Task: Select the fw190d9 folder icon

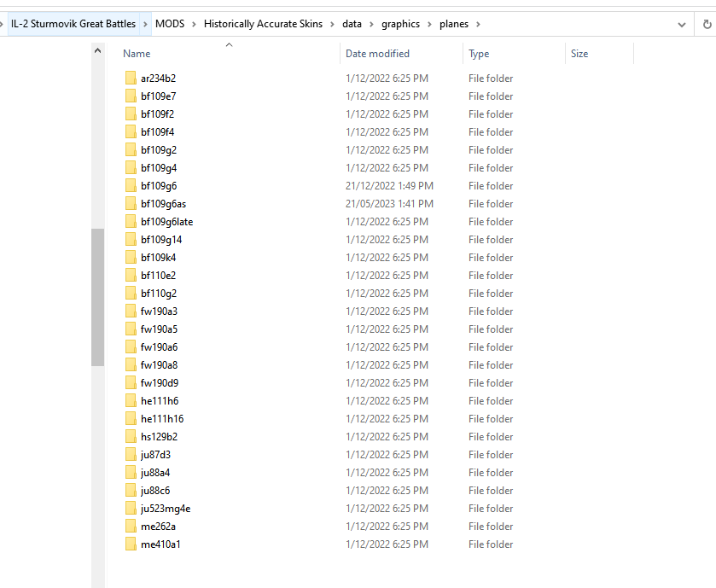Action: click(131, 382)
